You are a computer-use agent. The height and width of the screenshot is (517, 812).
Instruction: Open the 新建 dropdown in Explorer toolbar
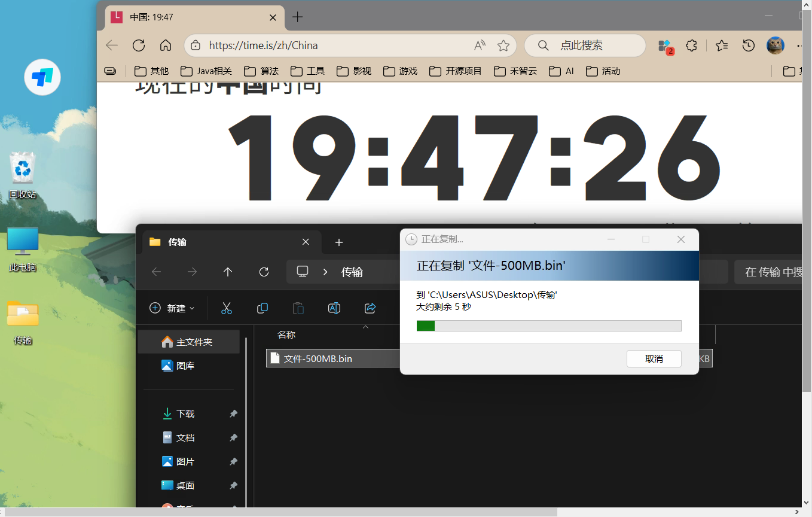click(172, 308)
